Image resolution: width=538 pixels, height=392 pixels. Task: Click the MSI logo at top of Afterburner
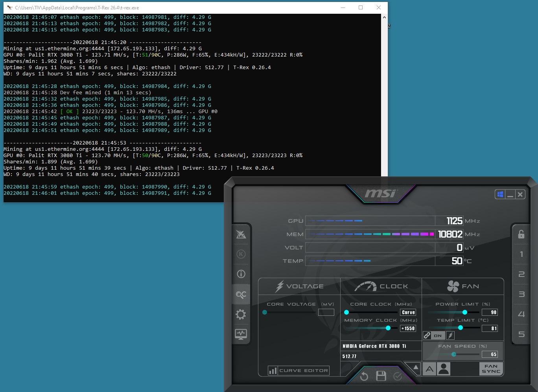point(380,193)
